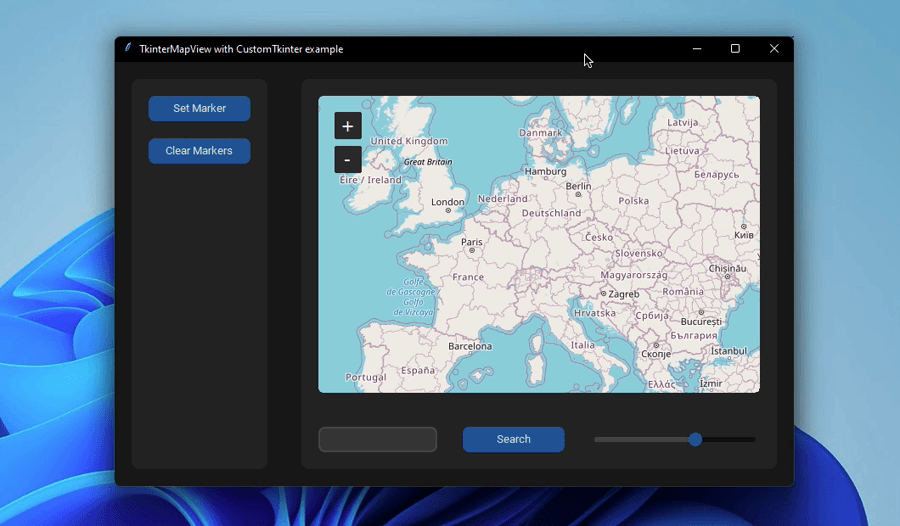The image size is (900, 526).
Task: Click the feather app icon in title bar
Action: click(128, 48)
